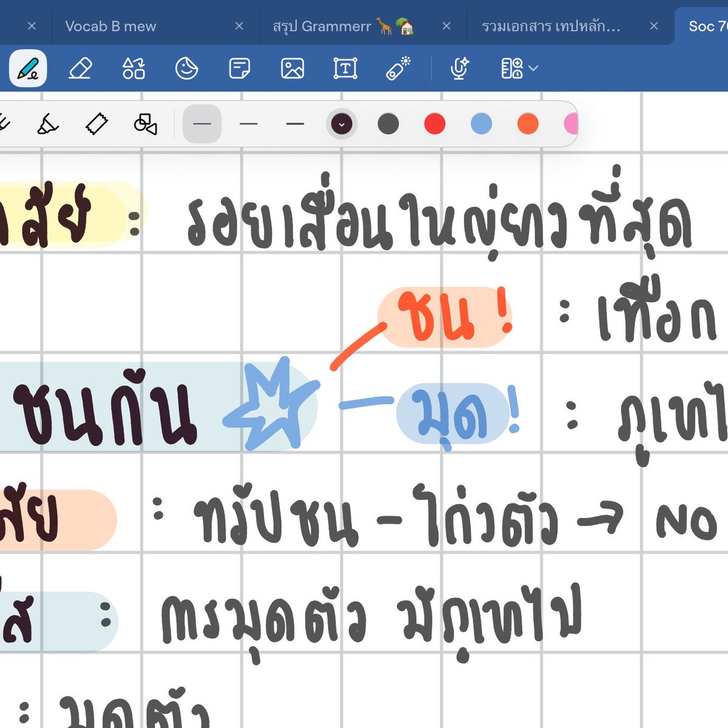Close the สรุป Grammerr tab
728x728 pixels.
pyautogui.click(x=447, y=26)
